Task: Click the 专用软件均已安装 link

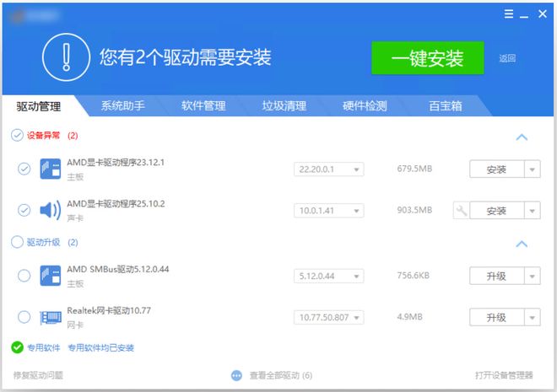Action: point(101,347)
